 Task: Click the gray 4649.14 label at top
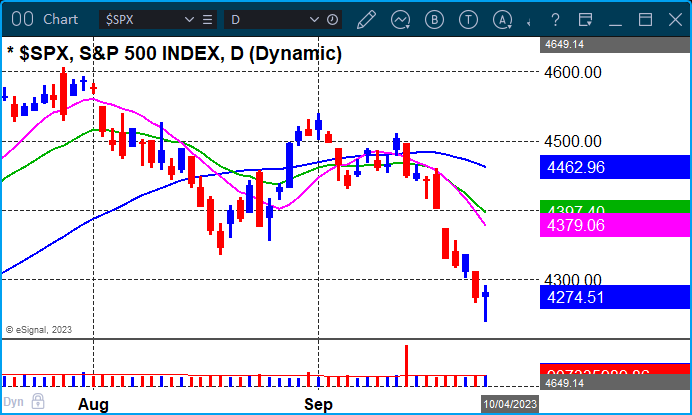click(615, 45)
